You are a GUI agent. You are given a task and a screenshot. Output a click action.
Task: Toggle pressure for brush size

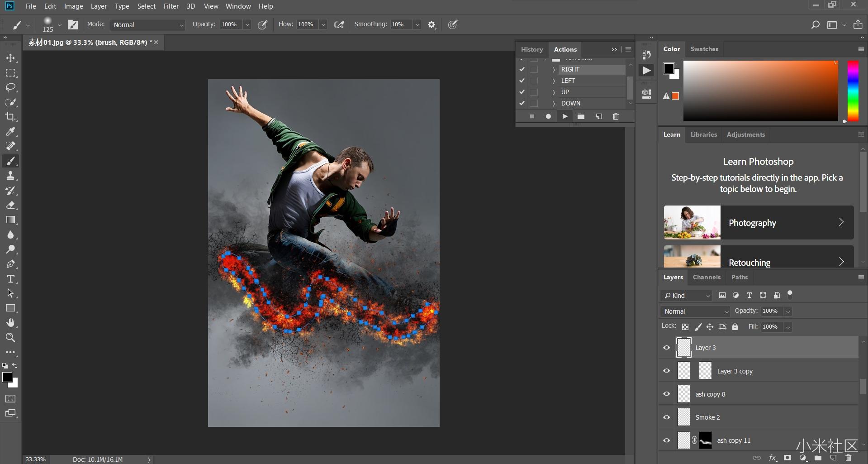(x=453, y=24)
